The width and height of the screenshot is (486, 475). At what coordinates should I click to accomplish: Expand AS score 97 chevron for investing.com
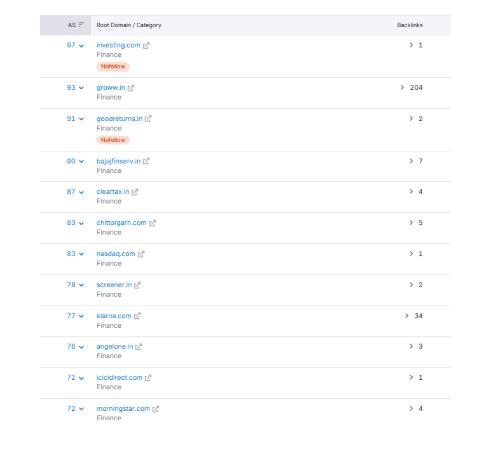click(81, 46)
